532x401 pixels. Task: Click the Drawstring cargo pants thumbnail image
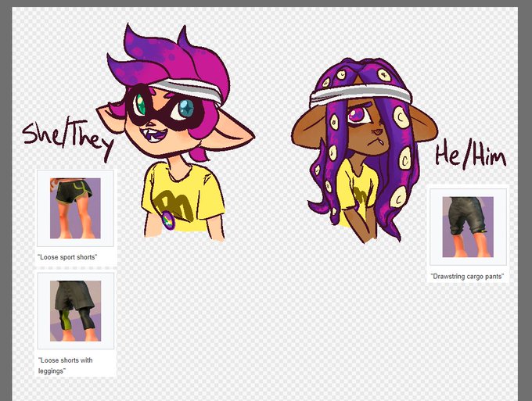coord(468,227)
